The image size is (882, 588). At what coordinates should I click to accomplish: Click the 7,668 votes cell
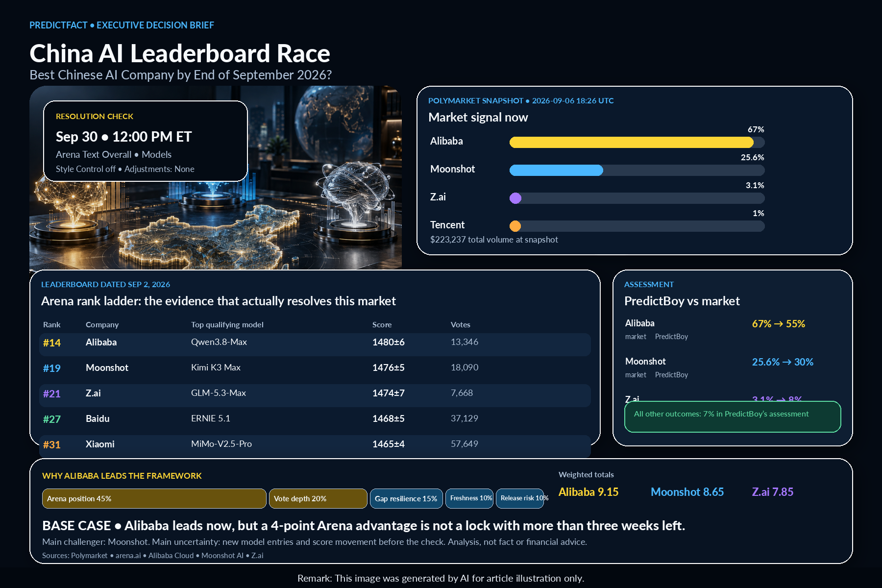[x=462, y=393]
